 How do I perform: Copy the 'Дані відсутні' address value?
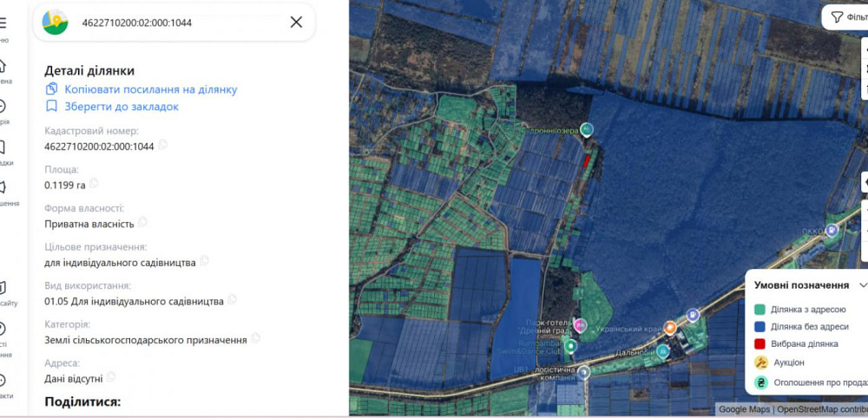(x=111, y=377)
